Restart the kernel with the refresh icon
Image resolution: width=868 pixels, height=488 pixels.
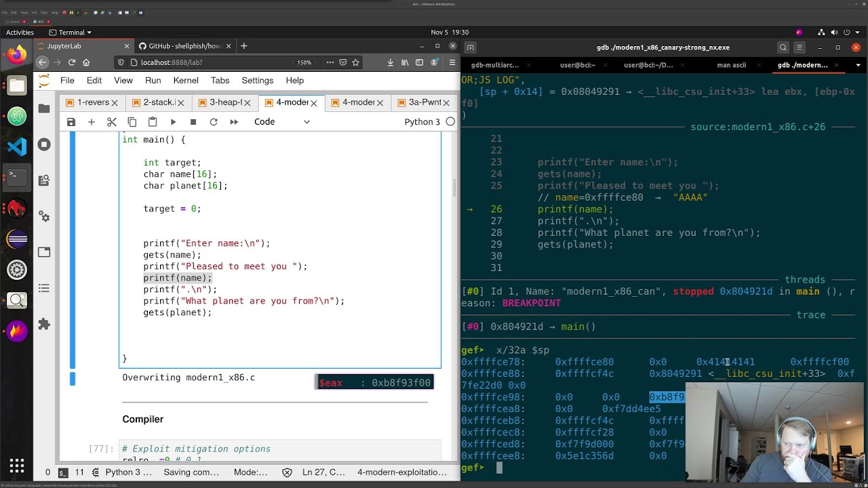tap(214, 122)
